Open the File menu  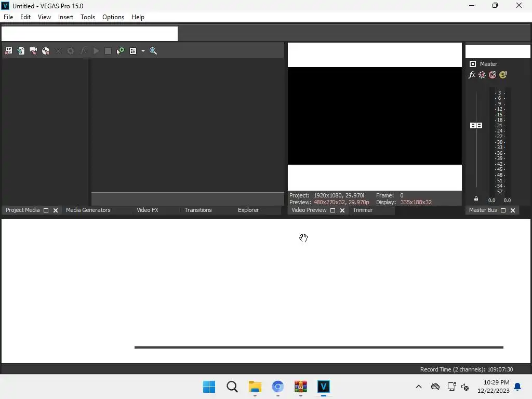(x=8, y=17)
